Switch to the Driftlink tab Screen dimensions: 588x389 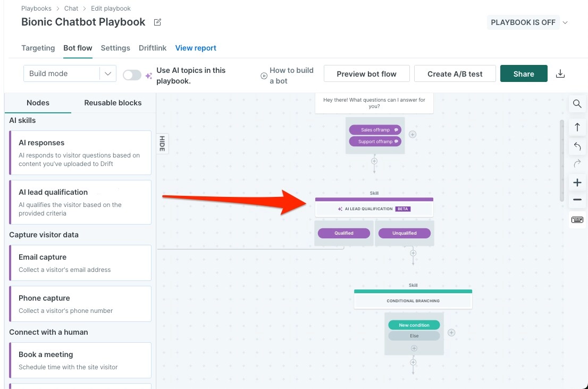[x=152, y=48]
